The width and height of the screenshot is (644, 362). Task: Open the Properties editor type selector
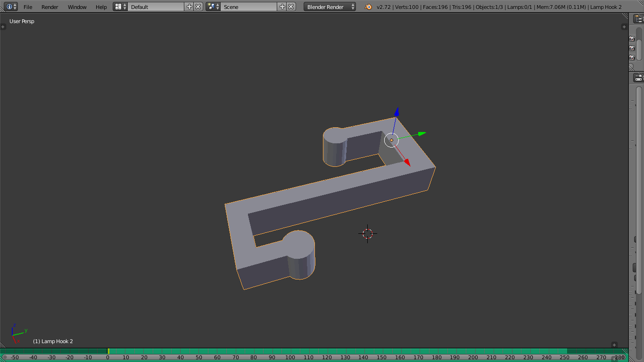(x=639, y=78)
